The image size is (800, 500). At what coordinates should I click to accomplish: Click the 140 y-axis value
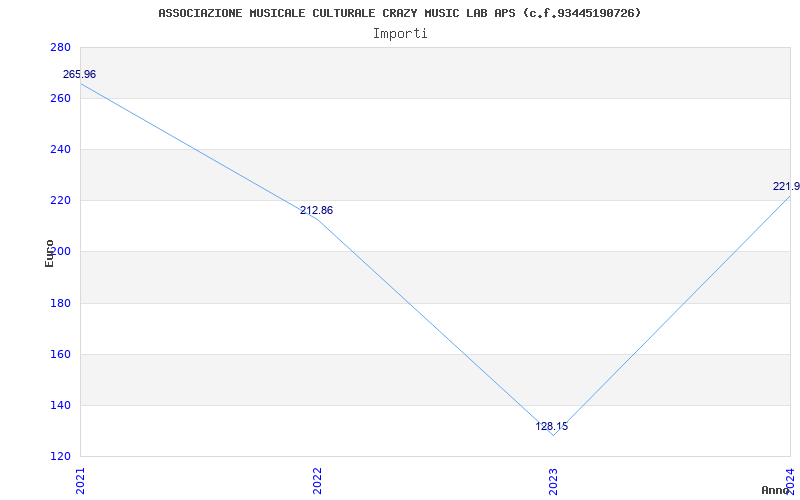(60, 406)
